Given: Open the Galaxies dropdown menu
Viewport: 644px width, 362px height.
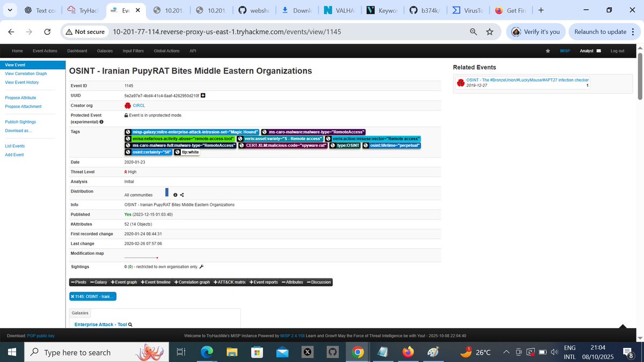Looking at the screenshot, I should click(105, 51).
